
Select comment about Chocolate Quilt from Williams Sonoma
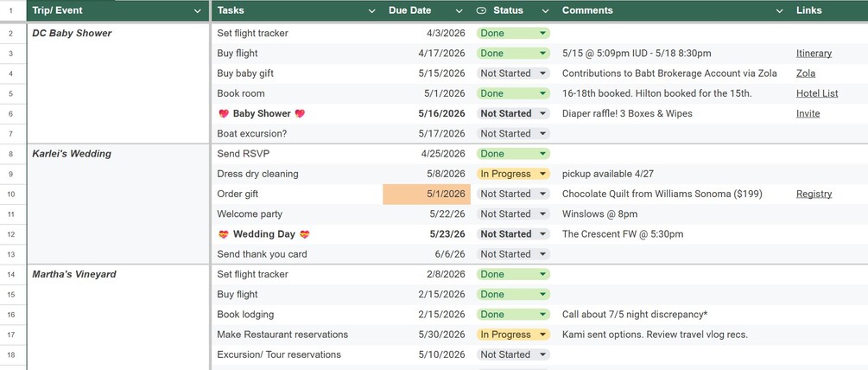tap(662, 194)
